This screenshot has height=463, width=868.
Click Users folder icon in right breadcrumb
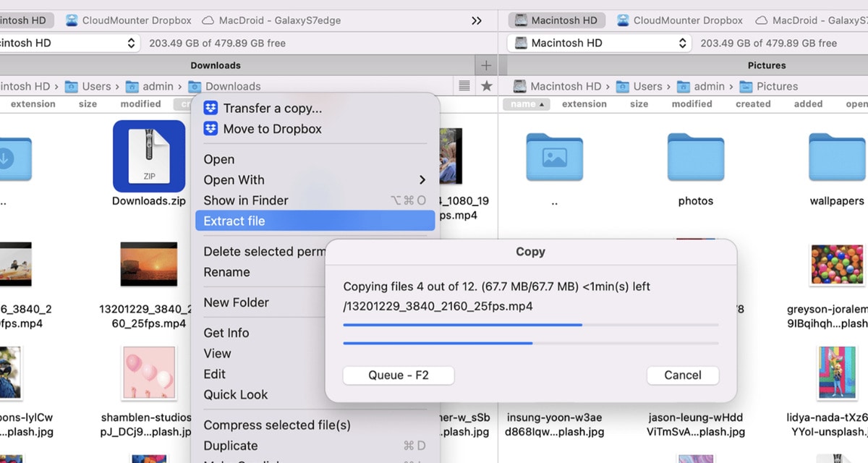coord(622,86)
